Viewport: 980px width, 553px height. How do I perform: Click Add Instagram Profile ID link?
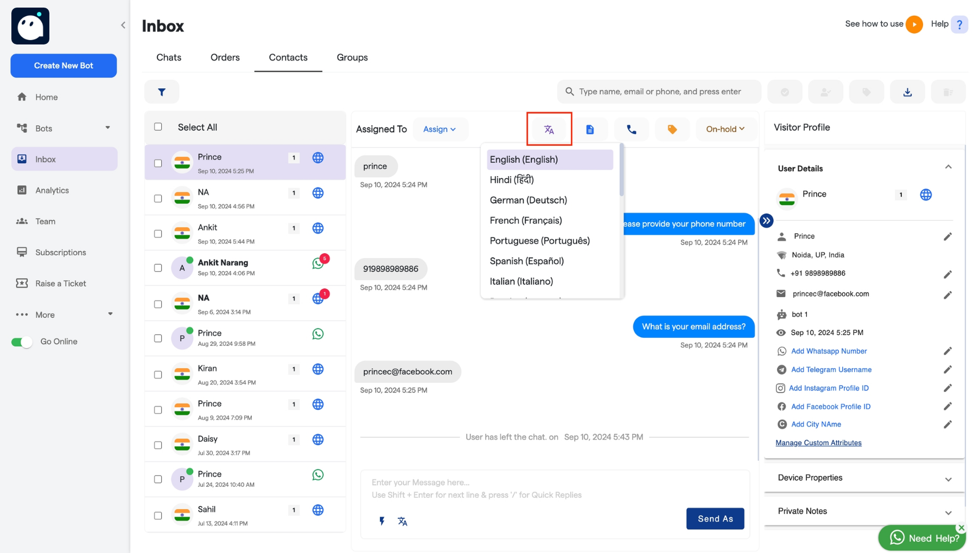[829, 388]
